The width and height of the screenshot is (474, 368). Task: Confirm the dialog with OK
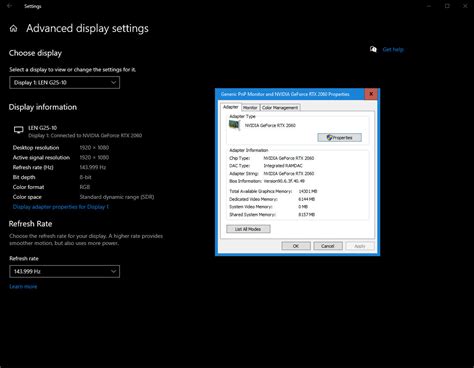tap(296, 246)
